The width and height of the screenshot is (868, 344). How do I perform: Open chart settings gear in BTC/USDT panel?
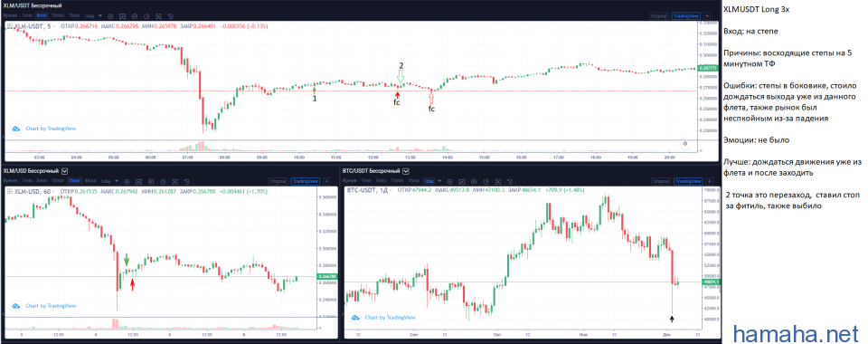(x=474, y=182)
